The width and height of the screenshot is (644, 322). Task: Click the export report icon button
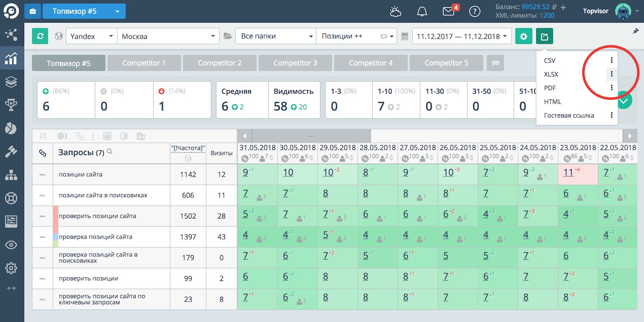tap(544, 36)
